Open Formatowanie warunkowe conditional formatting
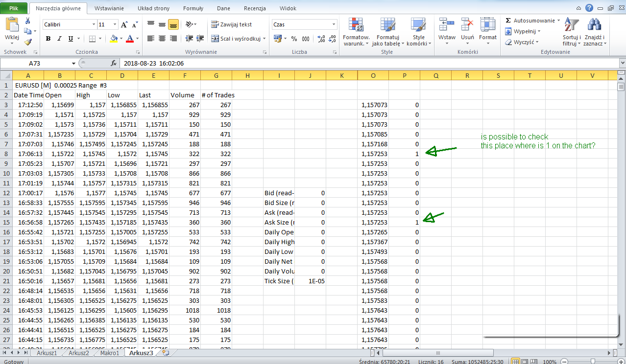This screenshot has width=626, height=364. (x=356, y=26)
